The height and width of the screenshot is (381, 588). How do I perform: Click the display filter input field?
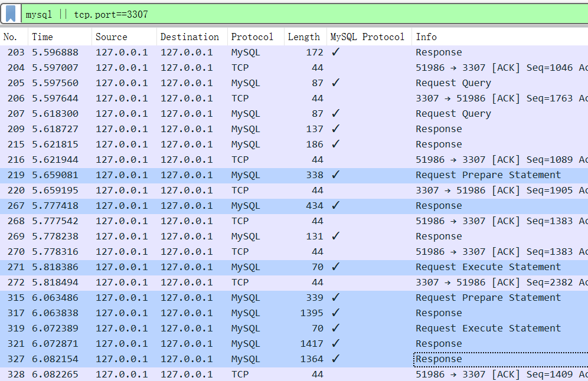coord(295,14)
